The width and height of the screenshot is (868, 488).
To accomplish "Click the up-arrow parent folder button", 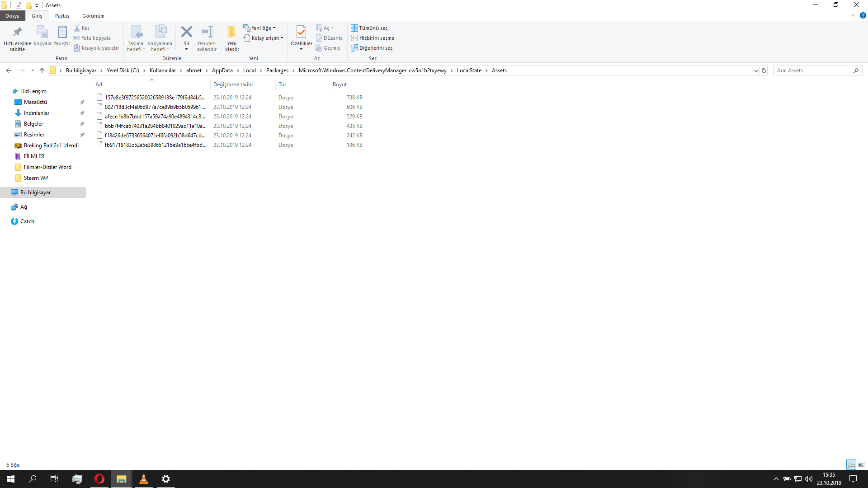I will [x=42, y=70].
